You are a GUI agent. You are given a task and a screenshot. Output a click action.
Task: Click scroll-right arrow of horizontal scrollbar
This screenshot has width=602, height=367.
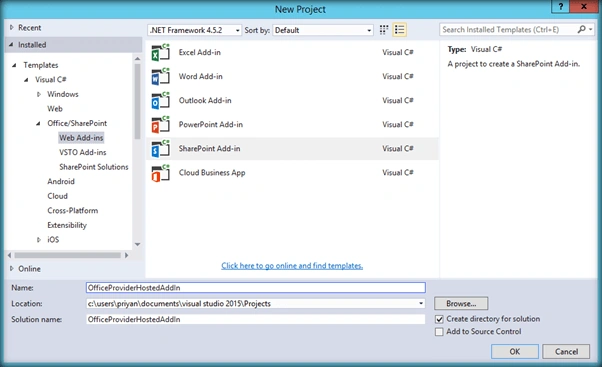point(126,255)
